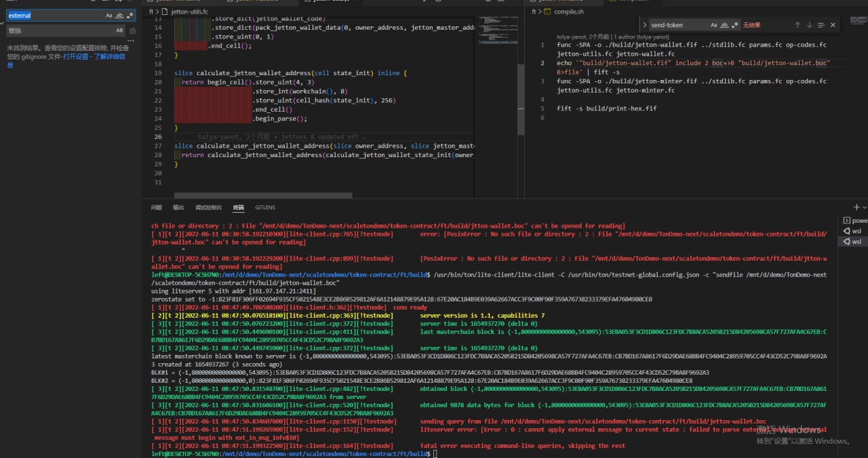Toggle Preserve Case in the replace field

point(119,30)
